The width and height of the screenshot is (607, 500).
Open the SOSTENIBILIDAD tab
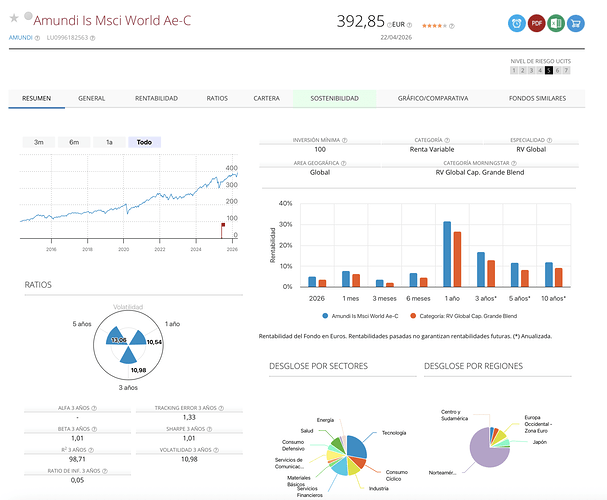pyautogui.click(x=334, y=98)
